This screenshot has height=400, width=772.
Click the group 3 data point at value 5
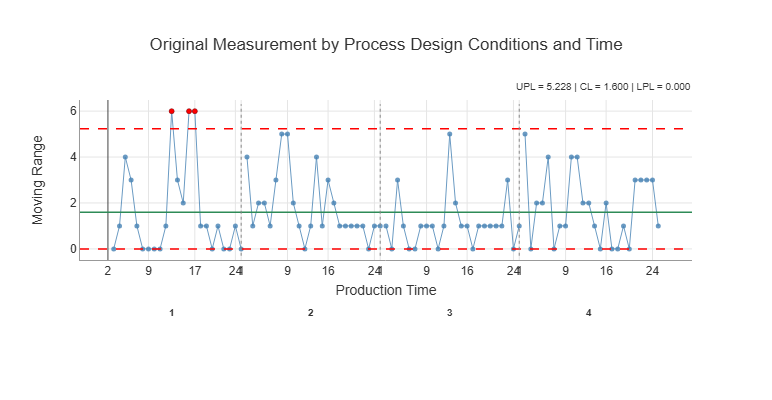coord(450,134)
